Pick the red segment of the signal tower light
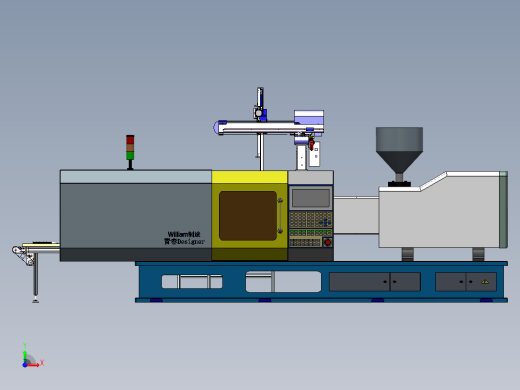This screenshot has height=390, width=520. (x=130, y=139)
